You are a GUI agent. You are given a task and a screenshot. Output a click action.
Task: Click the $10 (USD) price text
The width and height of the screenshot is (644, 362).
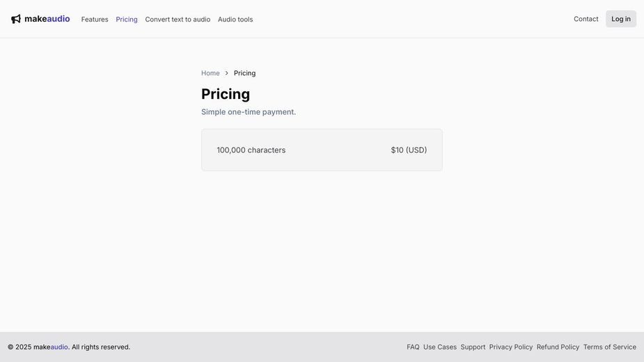(x=409, y=150)
